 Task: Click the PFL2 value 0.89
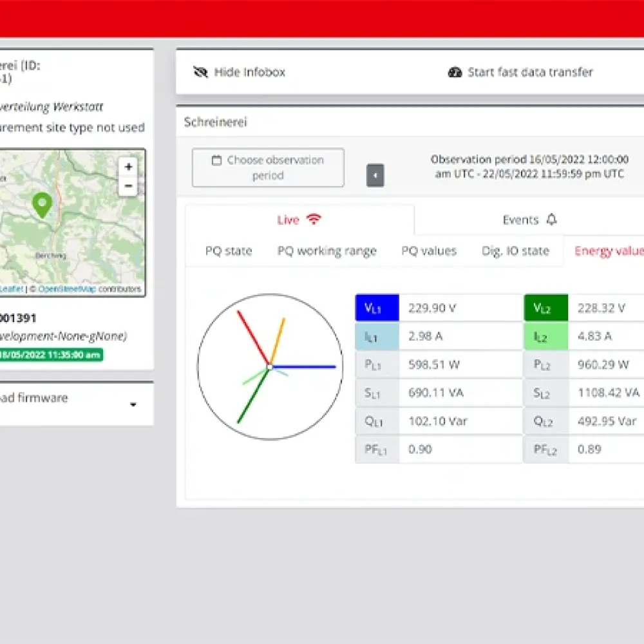point(589,450)
